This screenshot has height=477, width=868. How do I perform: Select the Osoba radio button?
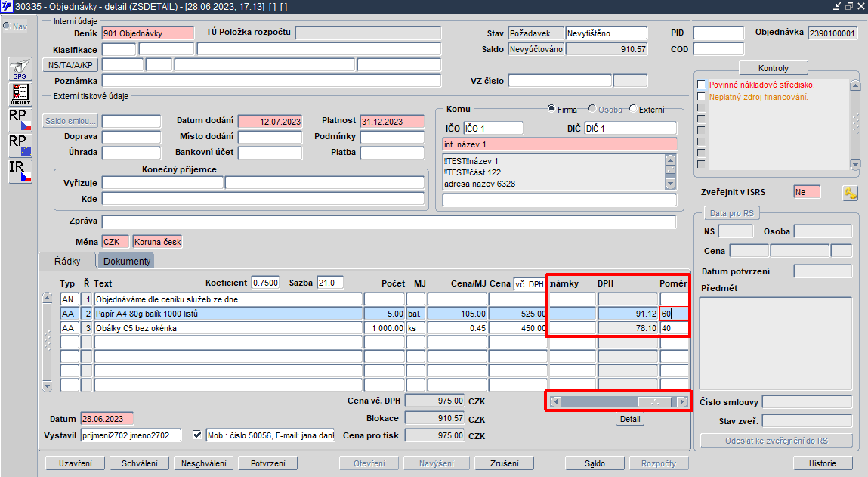592,109
